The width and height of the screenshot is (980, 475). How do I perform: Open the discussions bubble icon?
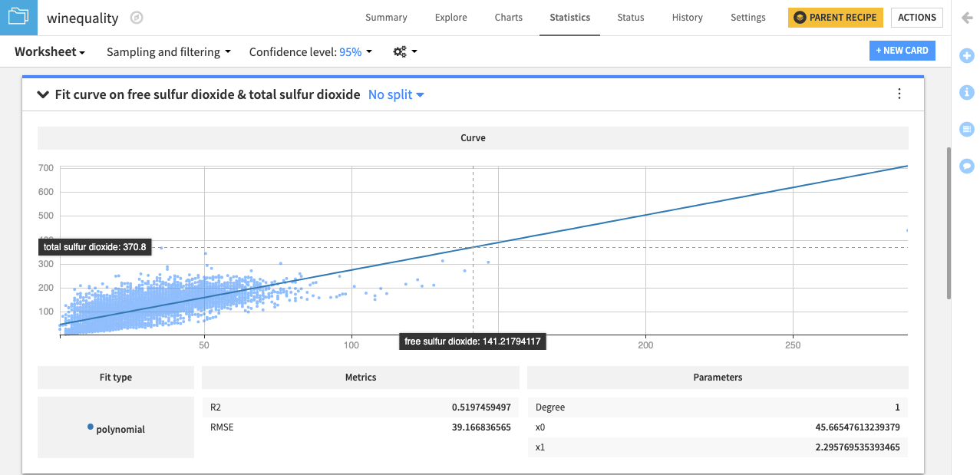tap(966, 166)
